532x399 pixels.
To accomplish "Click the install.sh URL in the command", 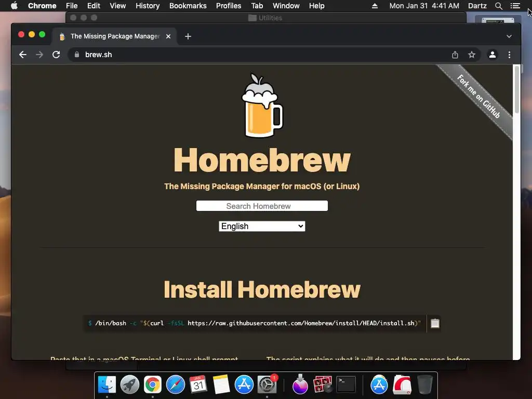I will [x=301, y=323].
